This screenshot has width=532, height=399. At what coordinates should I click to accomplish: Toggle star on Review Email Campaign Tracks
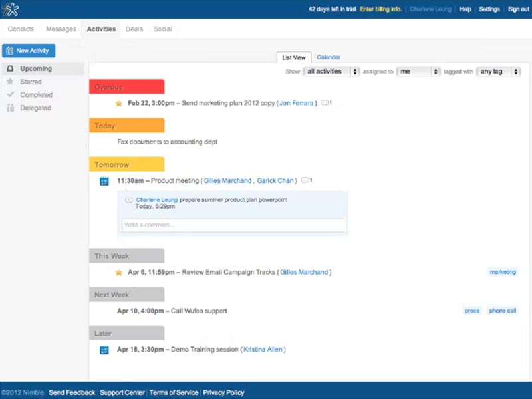point(119,272)
